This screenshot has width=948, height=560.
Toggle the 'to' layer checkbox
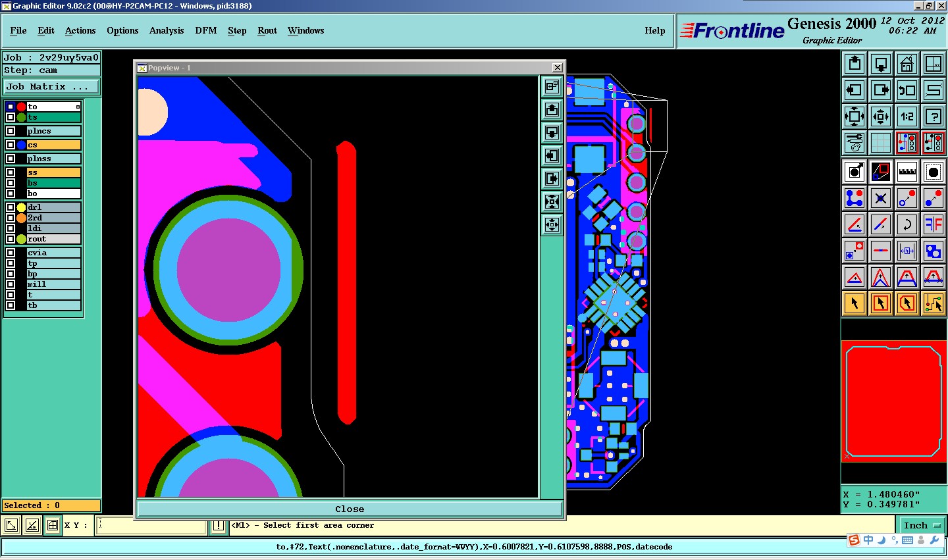pos(11,107)
